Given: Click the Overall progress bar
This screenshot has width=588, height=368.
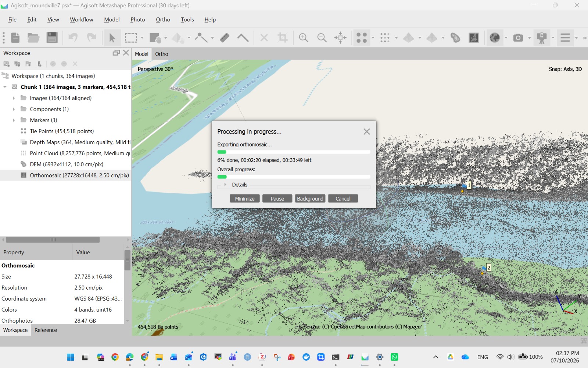Looking at the screenshot, I should pos(294,177).
